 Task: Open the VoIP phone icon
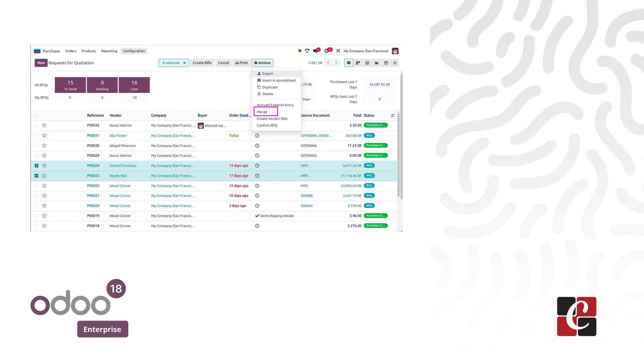[x=307, y=51]
